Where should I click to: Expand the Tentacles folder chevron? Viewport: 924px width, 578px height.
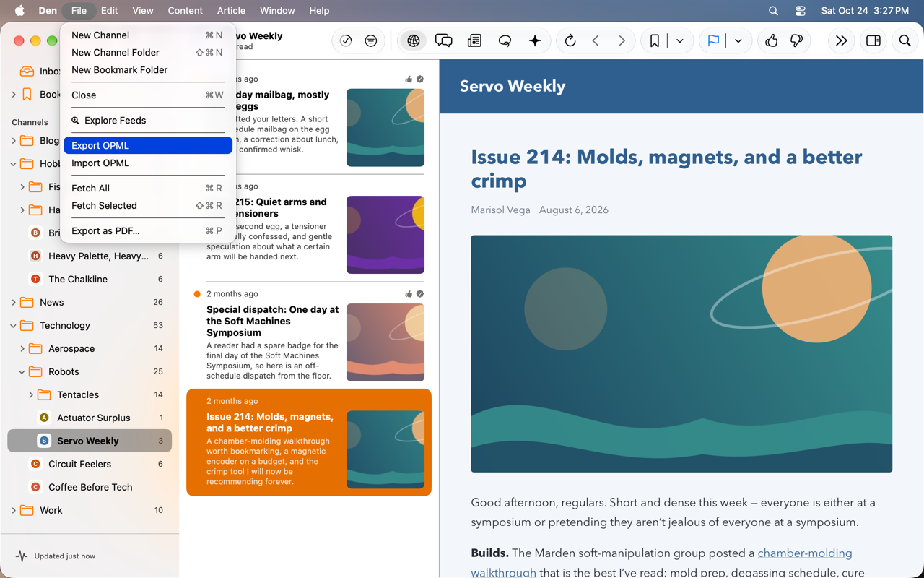(31, 395)
